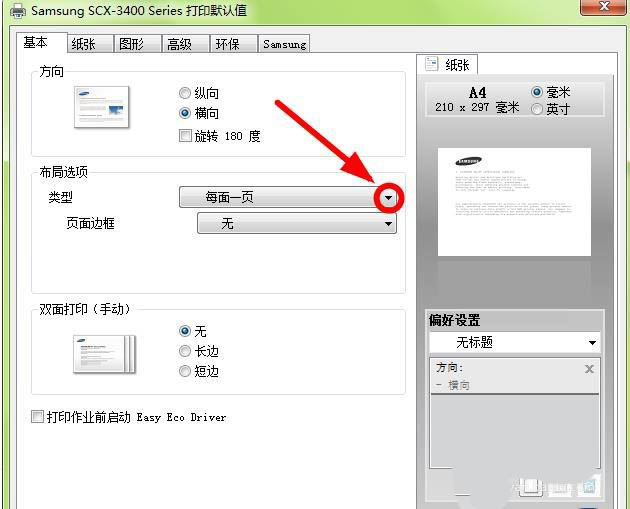
Task: Open the 偏好设置 无标题 dropdown
Action: tap(515, 343)
